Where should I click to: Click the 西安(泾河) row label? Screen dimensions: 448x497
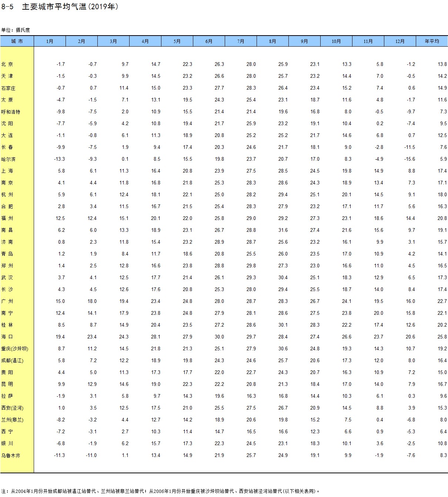tap(12, 408)
